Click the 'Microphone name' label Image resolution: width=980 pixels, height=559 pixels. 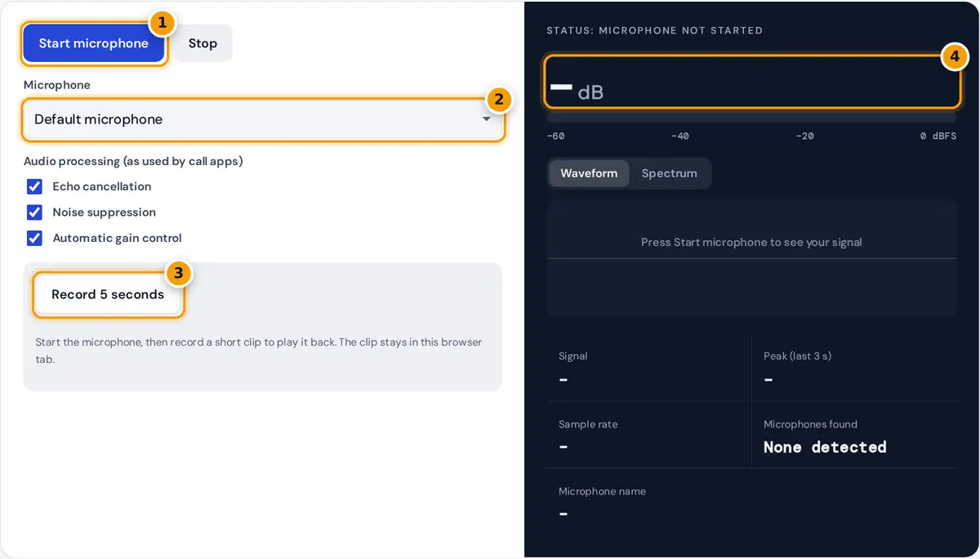click(602, 491)
